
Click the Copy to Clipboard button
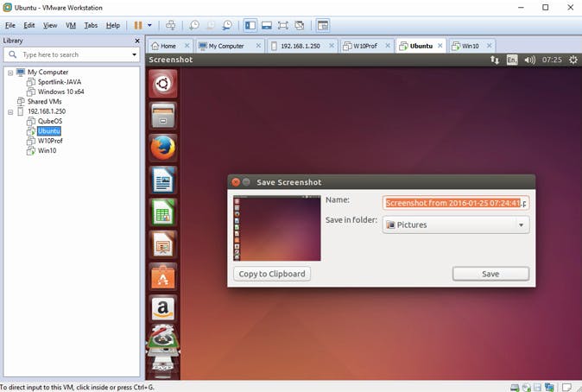click(x=272, y=274)
